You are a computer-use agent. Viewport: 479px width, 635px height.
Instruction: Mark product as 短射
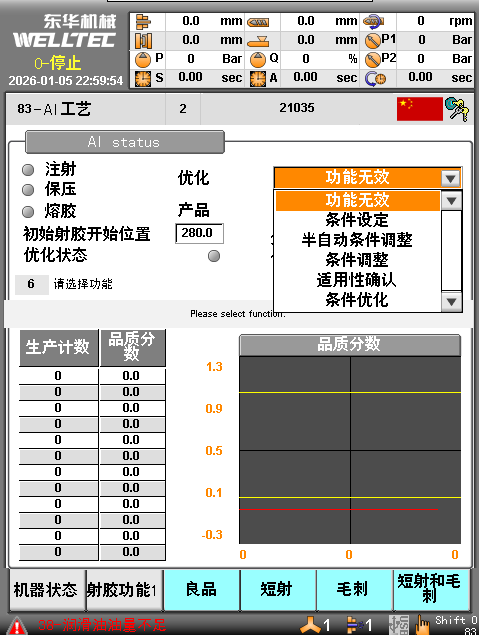pos(278,590)
